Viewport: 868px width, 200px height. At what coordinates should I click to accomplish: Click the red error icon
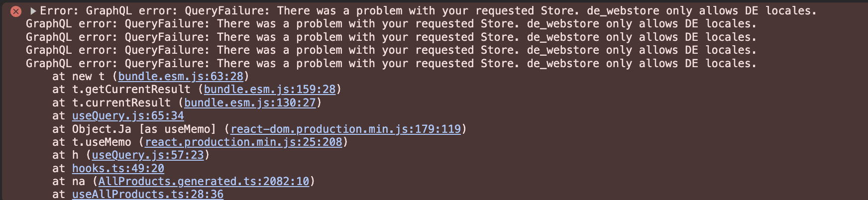point(15,11)
